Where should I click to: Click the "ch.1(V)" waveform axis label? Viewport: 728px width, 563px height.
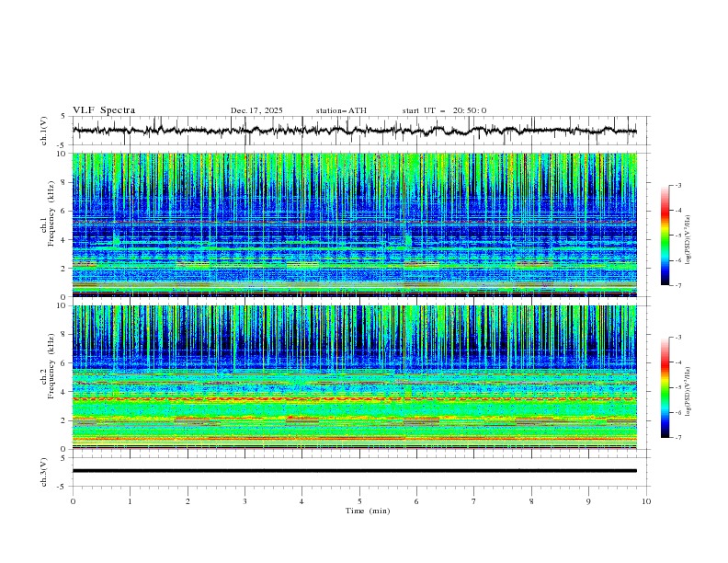pos(44,131)
